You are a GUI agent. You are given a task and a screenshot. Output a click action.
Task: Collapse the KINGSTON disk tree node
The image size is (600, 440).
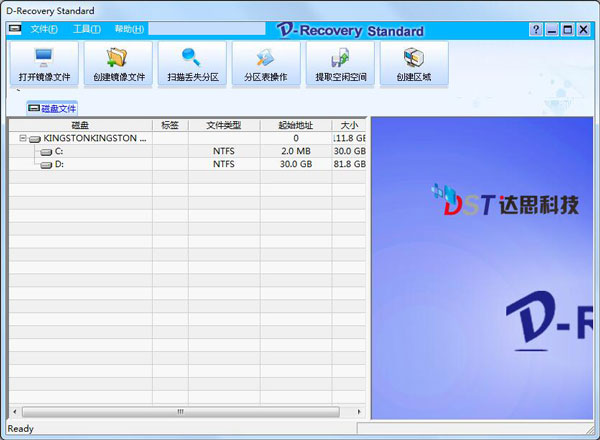23,138
